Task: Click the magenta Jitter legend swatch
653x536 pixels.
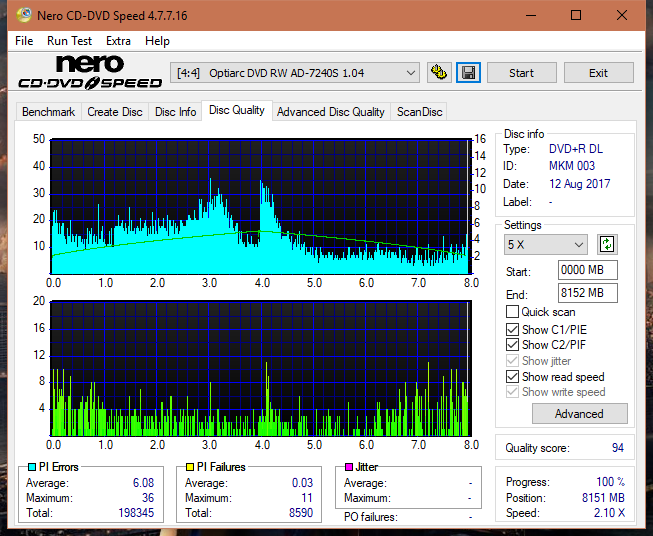Action: coord(349,467)
